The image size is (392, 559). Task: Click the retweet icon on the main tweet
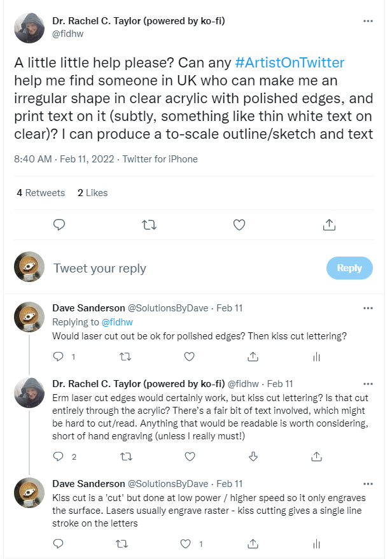tap(149, 224)
